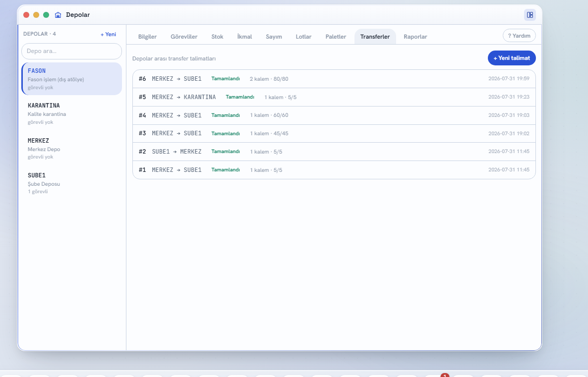
Task: Focus the Depo ara search field
Action: [71, 52]
